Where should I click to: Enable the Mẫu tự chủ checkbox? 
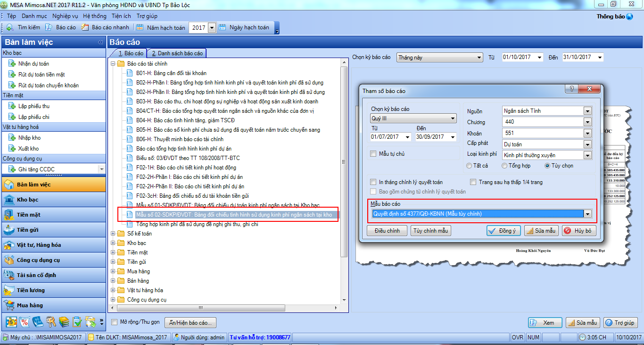point(373,154)
